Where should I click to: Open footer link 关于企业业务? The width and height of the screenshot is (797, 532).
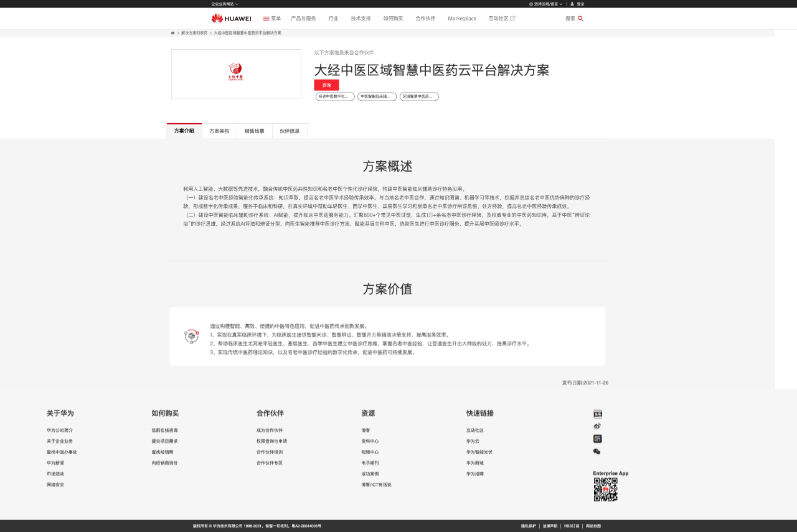pos(60,441)
